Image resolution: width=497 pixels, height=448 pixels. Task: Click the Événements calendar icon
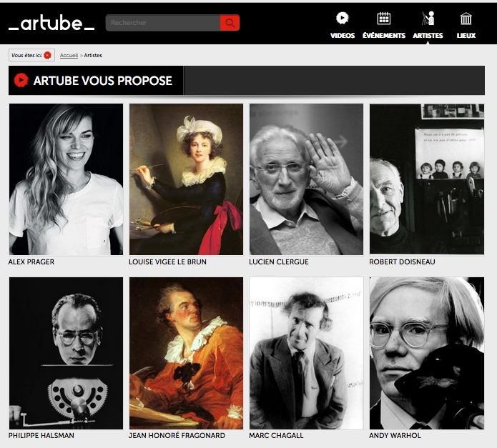[x=383, y=19]
